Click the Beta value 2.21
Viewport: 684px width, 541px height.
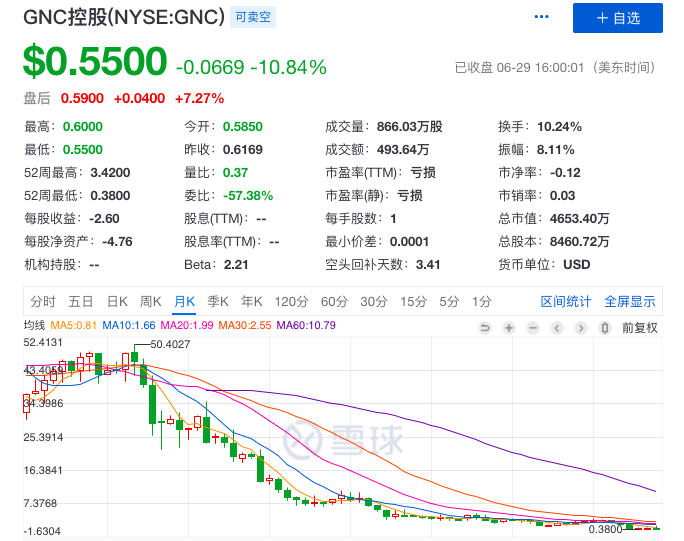236,265
